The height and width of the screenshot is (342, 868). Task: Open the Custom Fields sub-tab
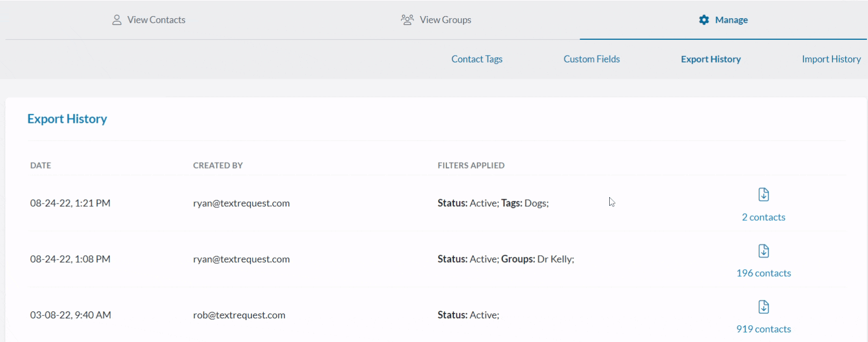(591, 59)
